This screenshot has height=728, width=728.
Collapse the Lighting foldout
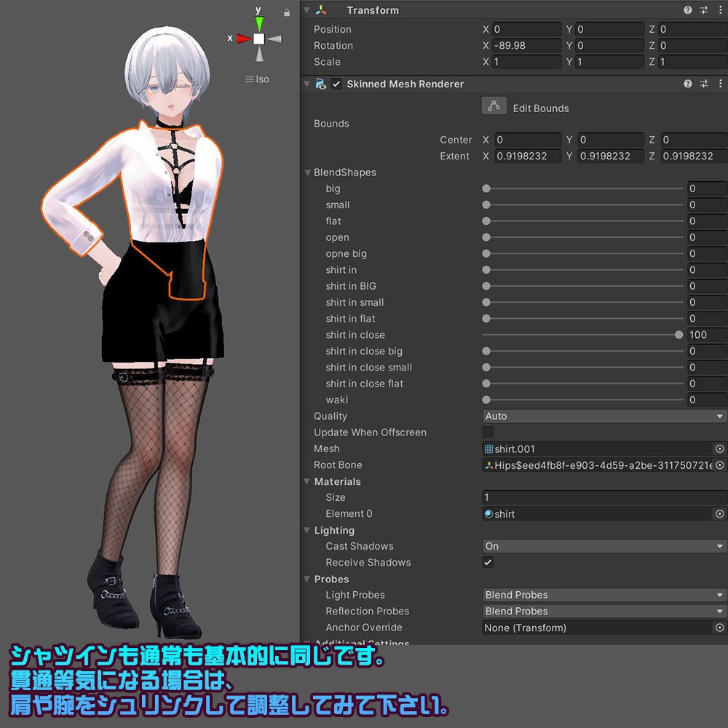tap(307, 530)
